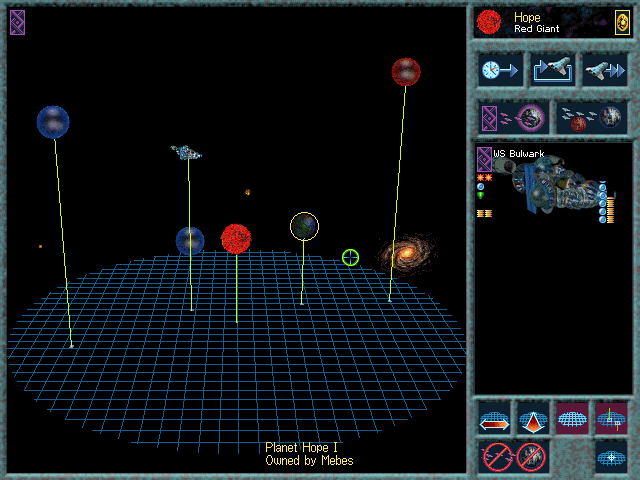The image size is (640, 480).
Task: Click the advance day clock button
Action: (500, 70)
